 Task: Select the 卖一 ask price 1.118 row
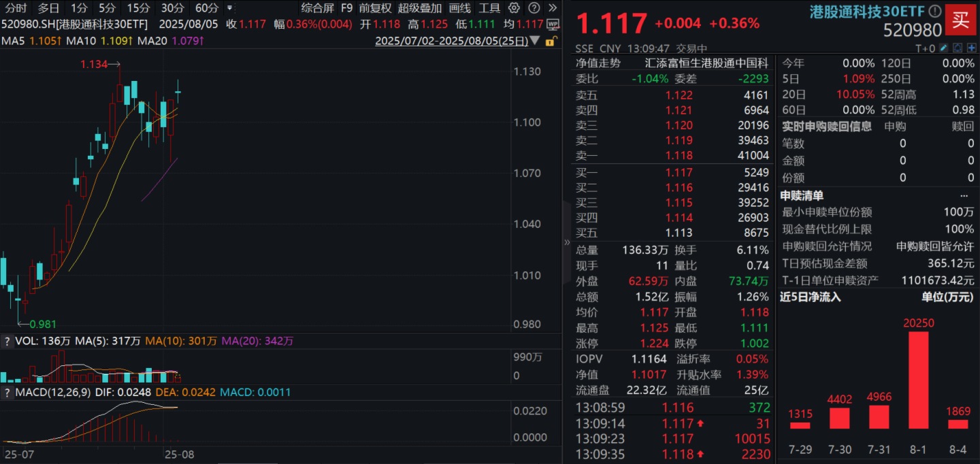674,155
